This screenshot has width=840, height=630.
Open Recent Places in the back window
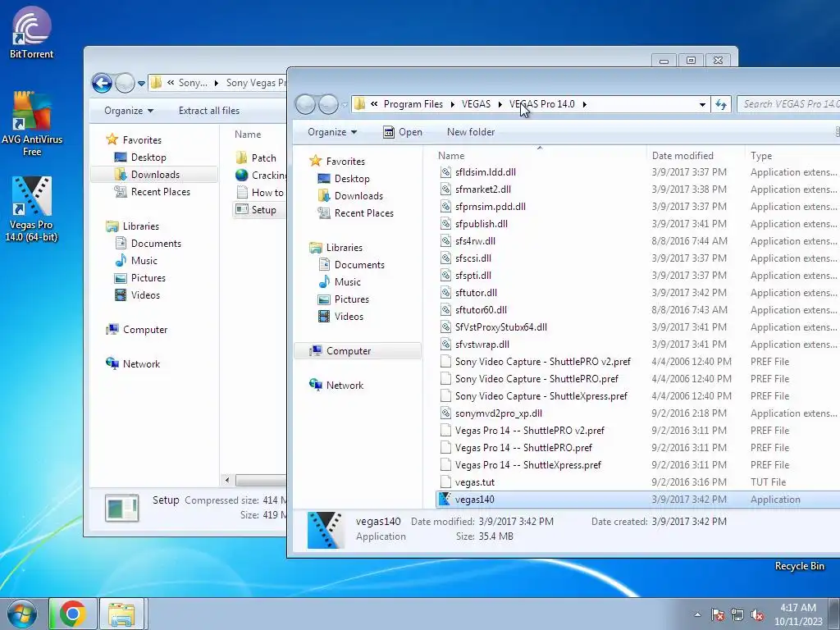pos(160,192)
